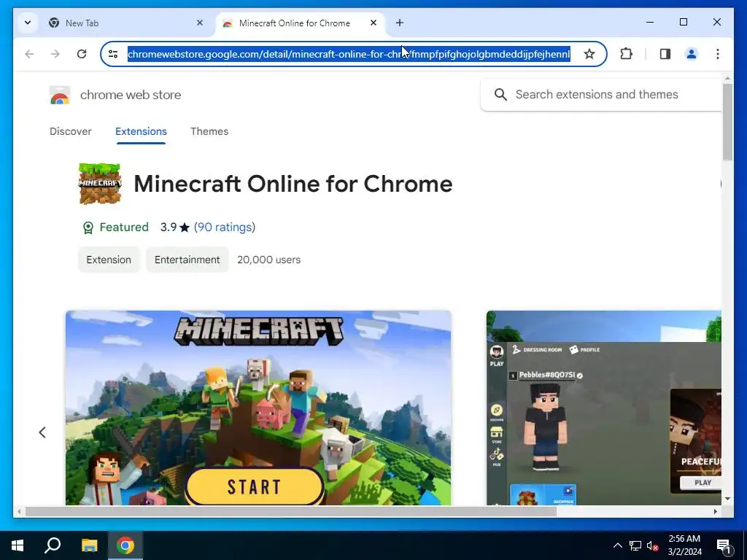The width and height of the screenshot is (747, 560).
Task: Click the scroll down arrow
Action: pyautogui.click(x=727, y=499)
